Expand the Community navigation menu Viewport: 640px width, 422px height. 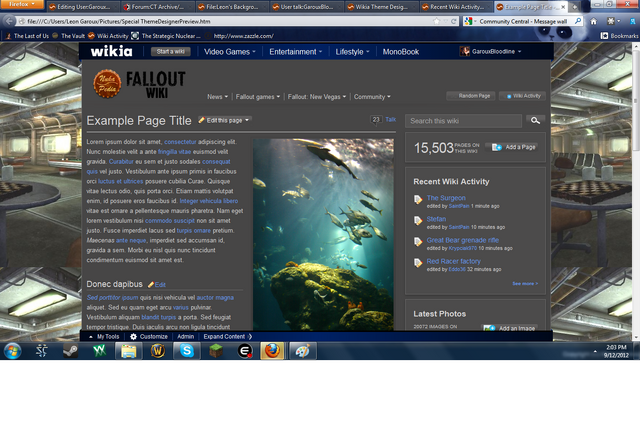pos(372,97)
